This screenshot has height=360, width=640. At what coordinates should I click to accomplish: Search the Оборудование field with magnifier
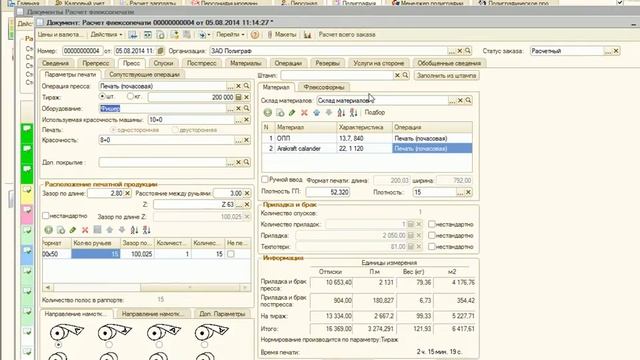pyautogui.click(x=247, y=109)
